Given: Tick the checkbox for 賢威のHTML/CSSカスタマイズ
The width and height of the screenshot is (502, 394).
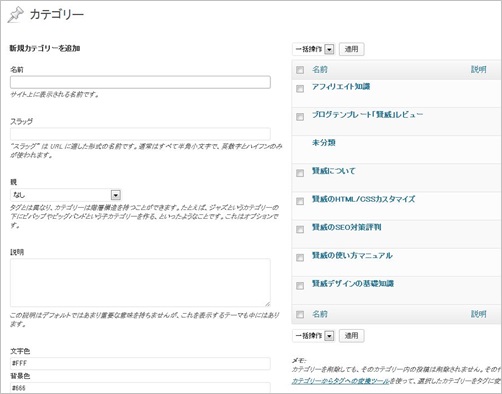Looking at the screenshot, I should click(300, 201).
